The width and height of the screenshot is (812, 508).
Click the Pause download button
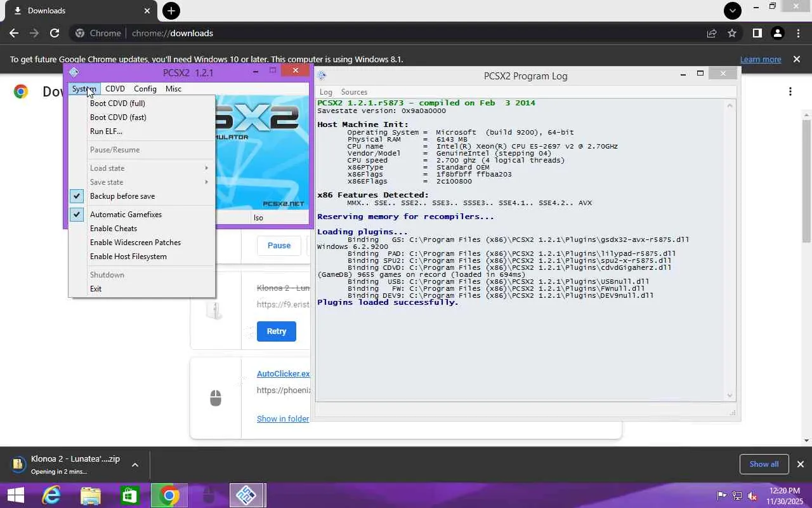click(x=279, y=246)
